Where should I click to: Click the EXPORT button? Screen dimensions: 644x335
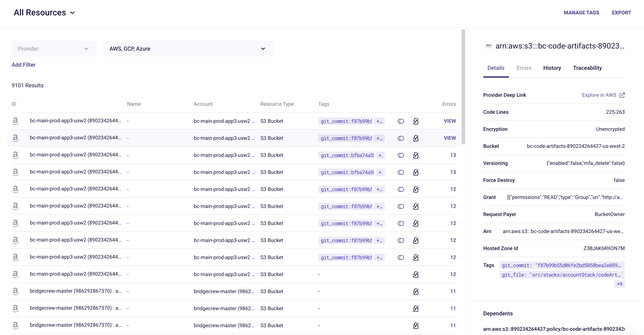pos(621,13)
